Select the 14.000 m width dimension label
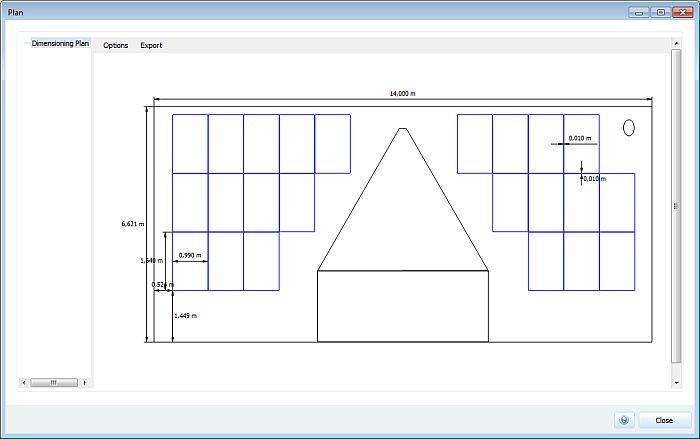Image resolution: width=700 pixels, height=439 pixels. [402, 93]
